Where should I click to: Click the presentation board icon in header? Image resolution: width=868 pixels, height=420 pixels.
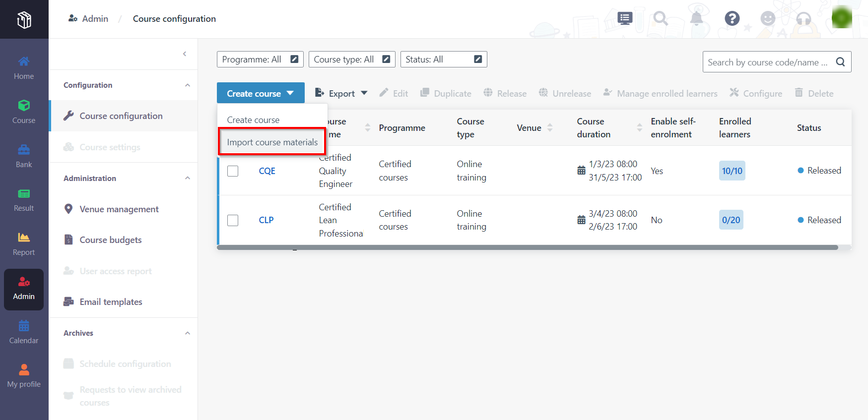[x=625, y=19]
